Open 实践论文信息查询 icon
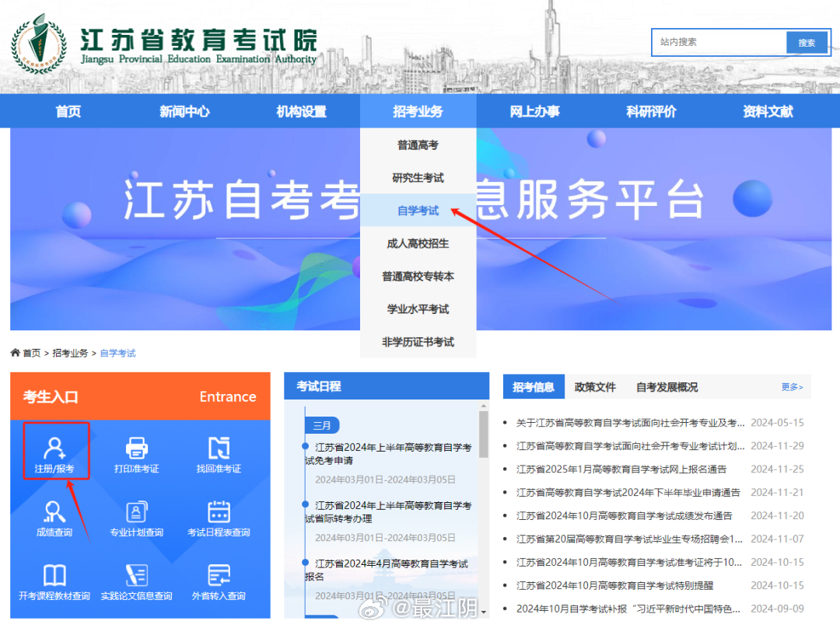 click(x=137, y=581)
